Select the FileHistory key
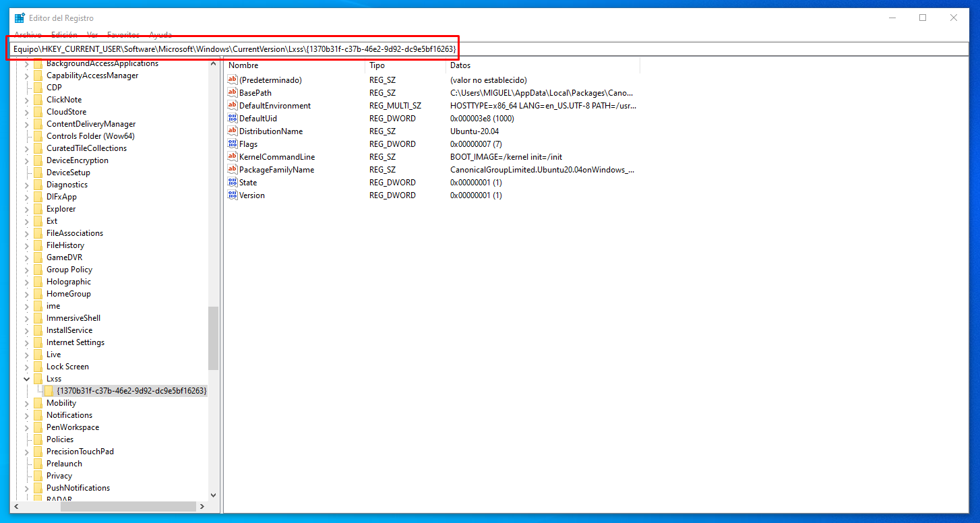 (x=65, y=245)
